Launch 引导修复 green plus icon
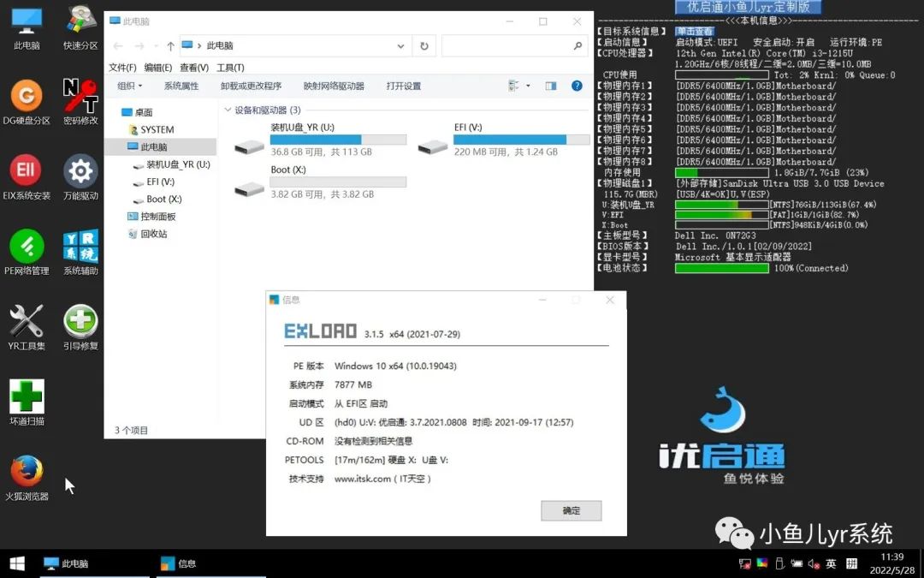The width and height of the screenshot is (924, 578). pos(80,328)
